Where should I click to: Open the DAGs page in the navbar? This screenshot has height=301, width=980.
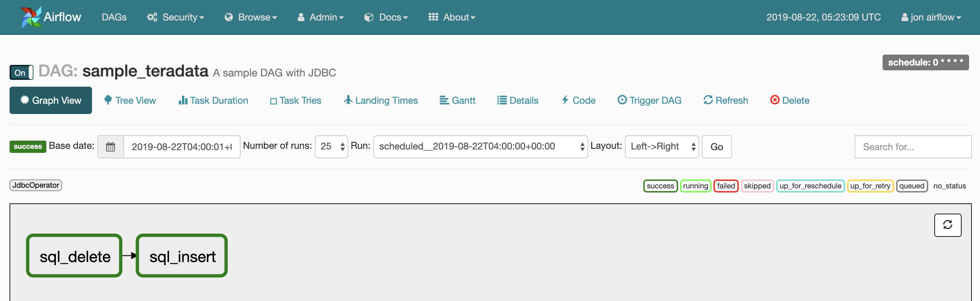pos(114,17)
